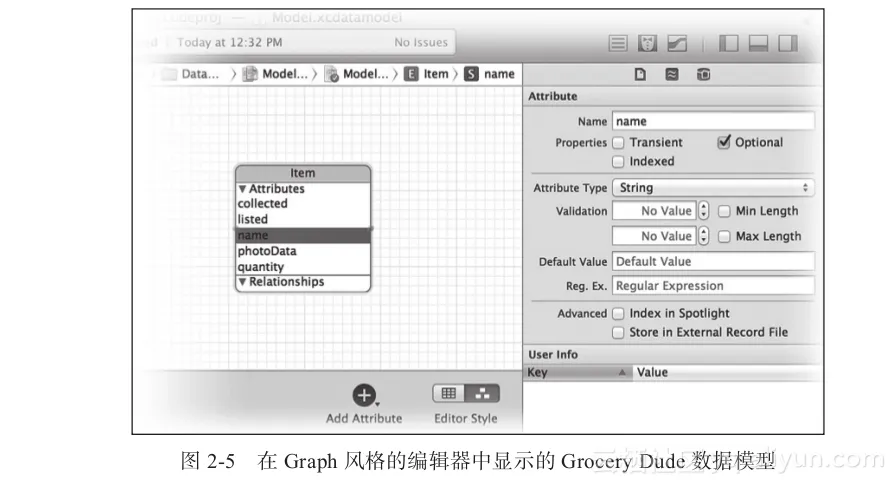Image resolution: width=896 pixels, height=485 pixels.
Task: Open the Assistant editor icon
Action: [647, 43]
